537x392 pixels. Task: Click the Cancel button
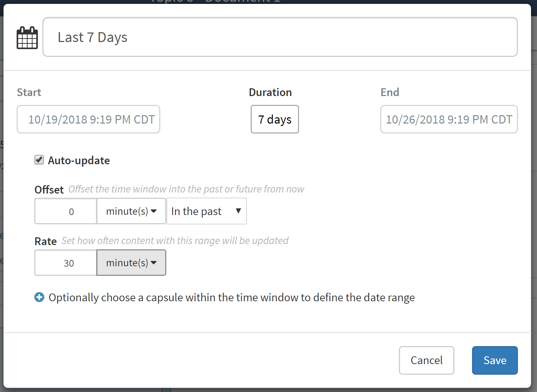[426, 360]
